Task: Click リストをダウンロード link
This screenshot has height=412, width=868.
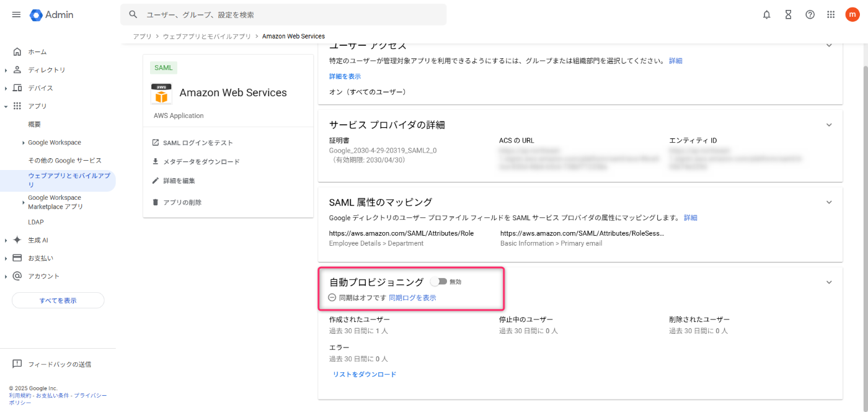Action: pos(365,374)
